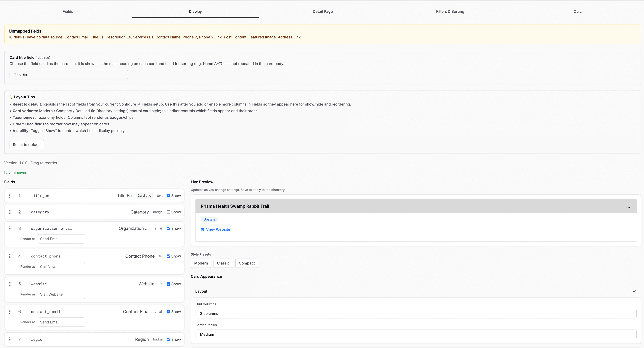
Task: Grab the drag handle for title_en row
Action: tap(10, 196)
